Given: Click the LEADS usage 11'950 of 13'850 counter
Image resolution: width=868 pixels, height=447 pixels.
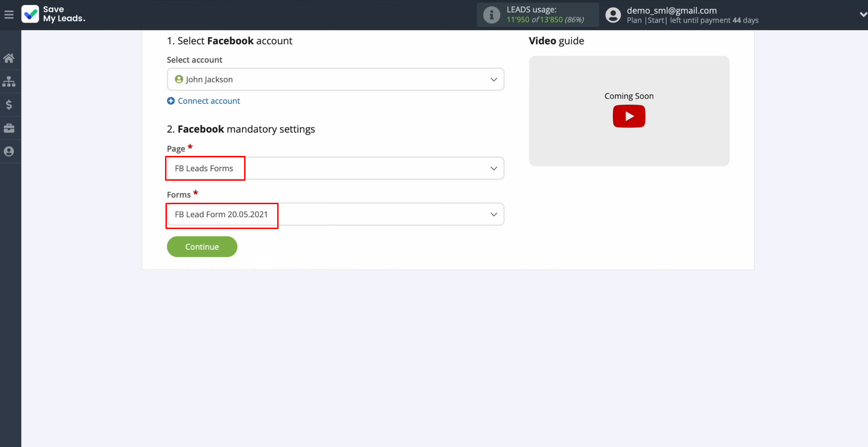Looking at the screenshot, I should 545,20.
